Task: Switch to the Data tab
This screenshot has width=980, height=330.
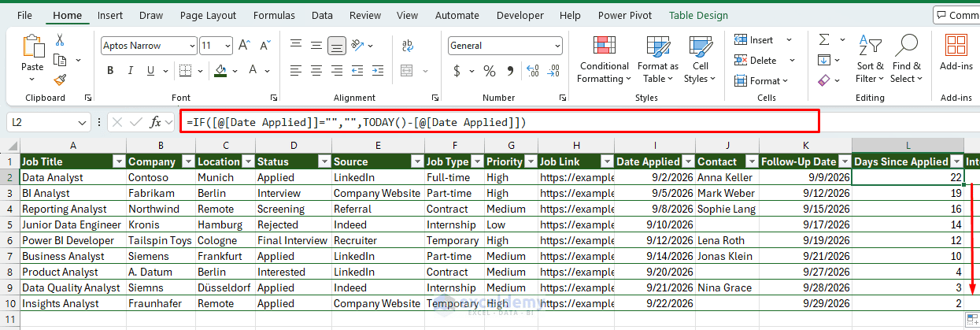Action: pos(322,15)
